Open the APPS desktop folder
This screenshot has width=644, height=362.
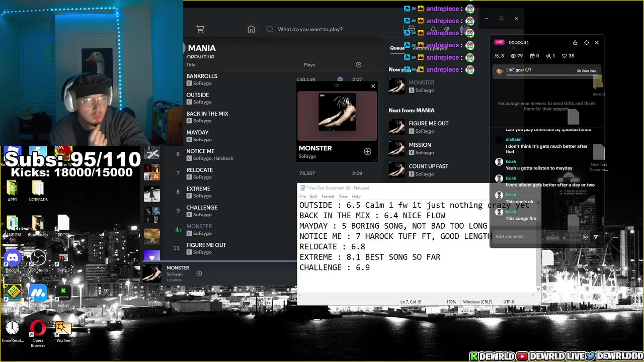(x=13, y=191)
